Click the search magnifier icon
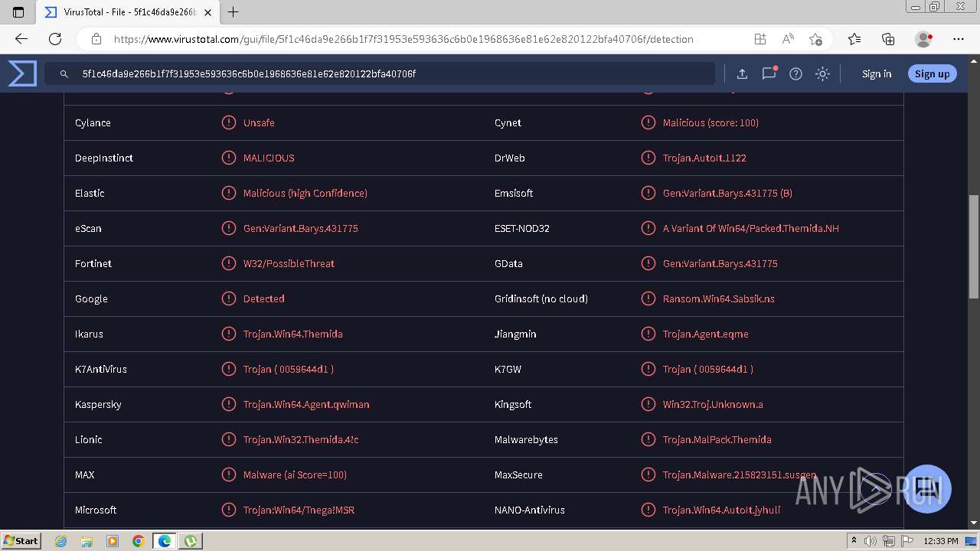 (64, 74)
